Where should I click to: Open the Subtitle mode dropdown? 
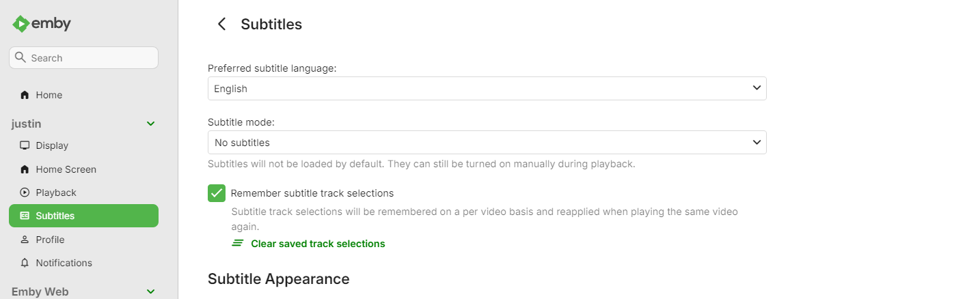[487, 143]
